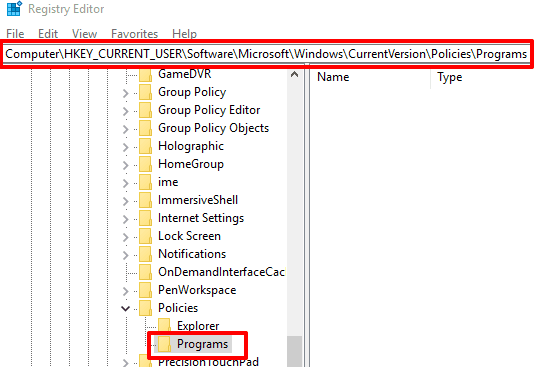The height and width of the screenshot is (367, 534).
Task: Select the Group Policy key label
Action: tap(192, 92)
